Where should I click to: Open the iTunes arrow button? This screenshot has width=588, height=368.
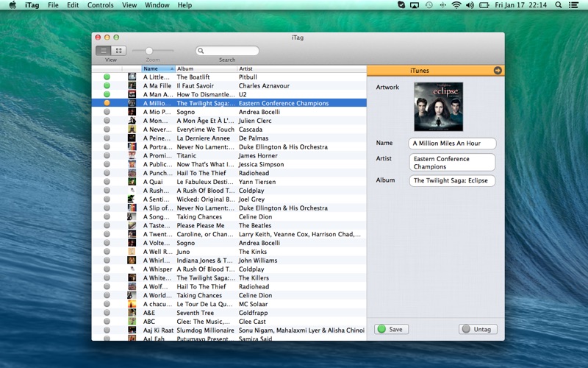pyautogui.click(x=498, y=71)
